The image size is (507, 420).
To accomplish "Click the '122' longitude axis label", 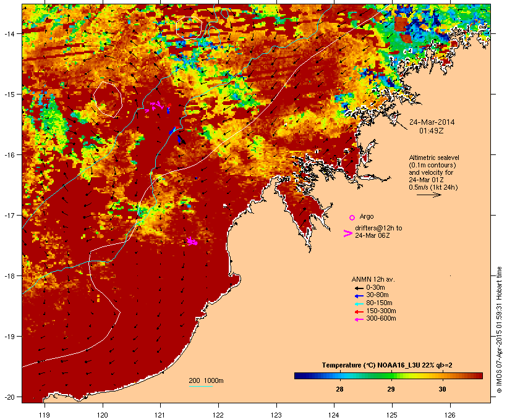I will click(x=218, y=415).
